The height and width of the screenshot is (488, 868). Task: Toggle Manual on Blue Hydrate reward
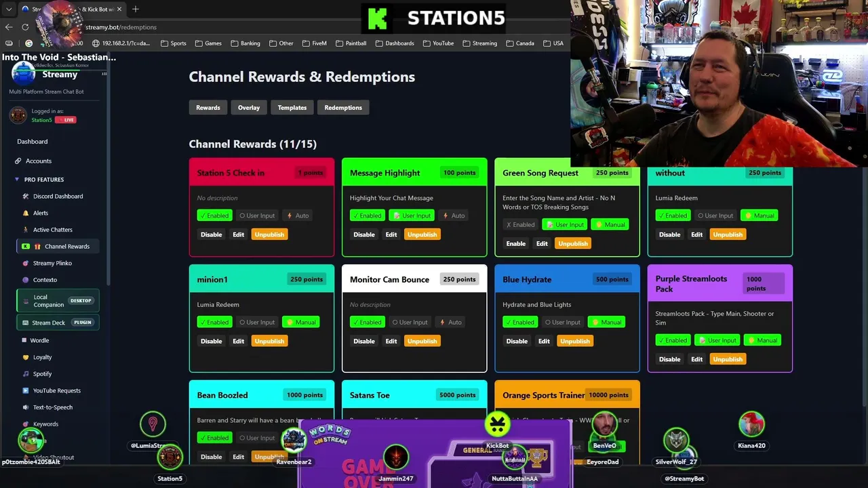tap(606, 322)
